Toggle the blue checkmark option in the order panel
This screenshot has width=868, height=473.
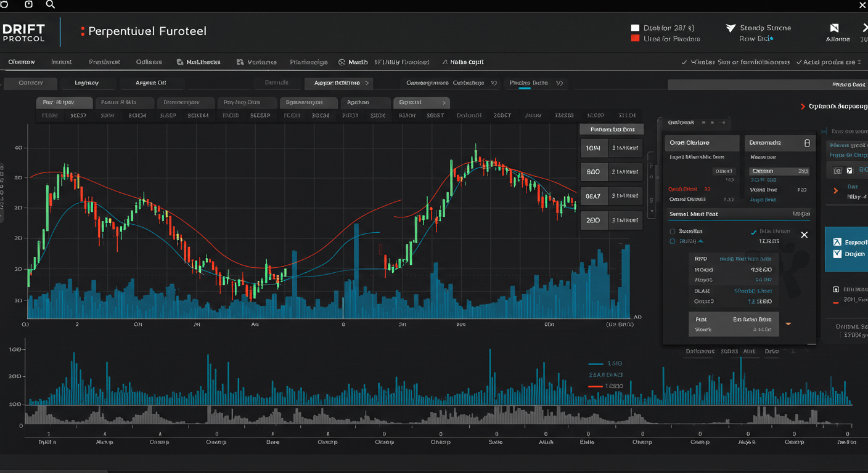(753, 232)
